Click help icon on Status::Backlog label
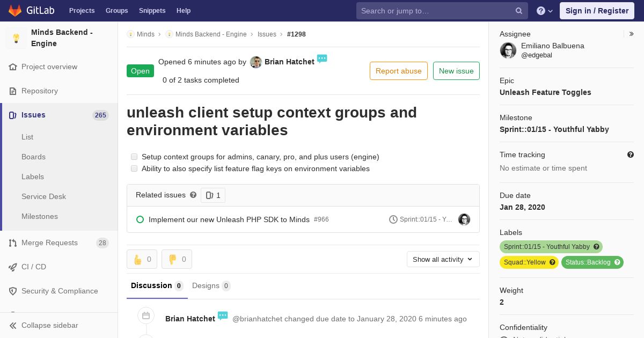 coord(617,262)
